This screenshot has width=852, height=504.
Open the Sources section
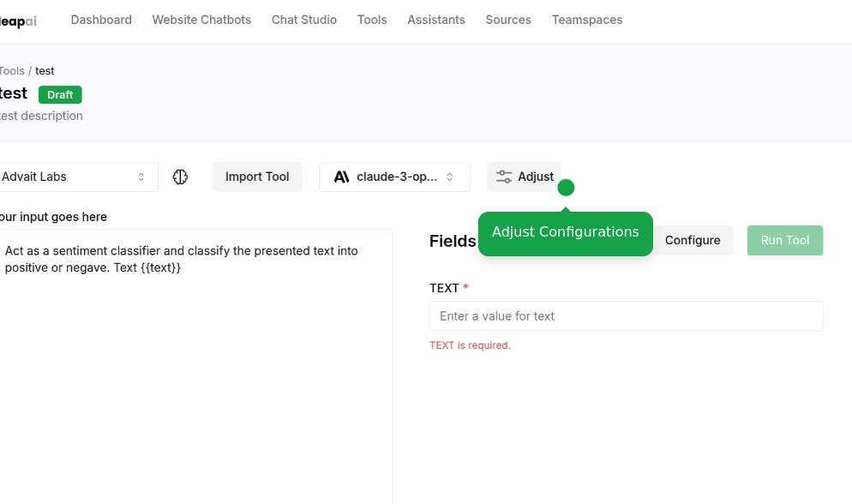[507, 19]
